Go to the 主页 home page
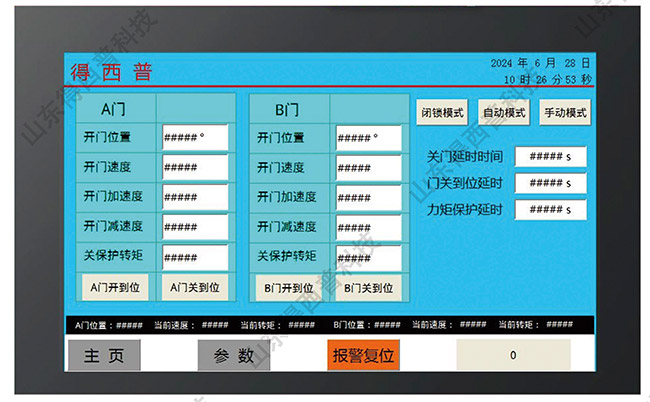 click(x=104, y=355)
